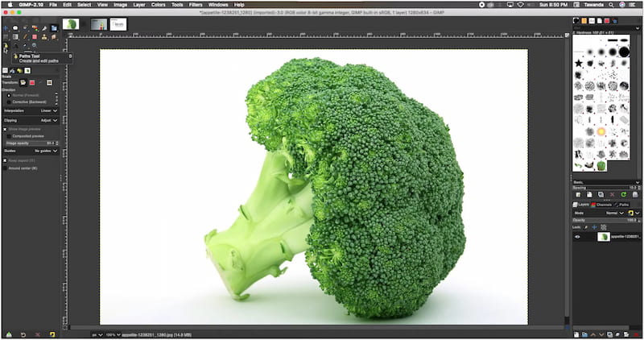Toggle visibility of appetite-1238251 layer
This screenshot has width=644, height=340.
tap(577, 237)
